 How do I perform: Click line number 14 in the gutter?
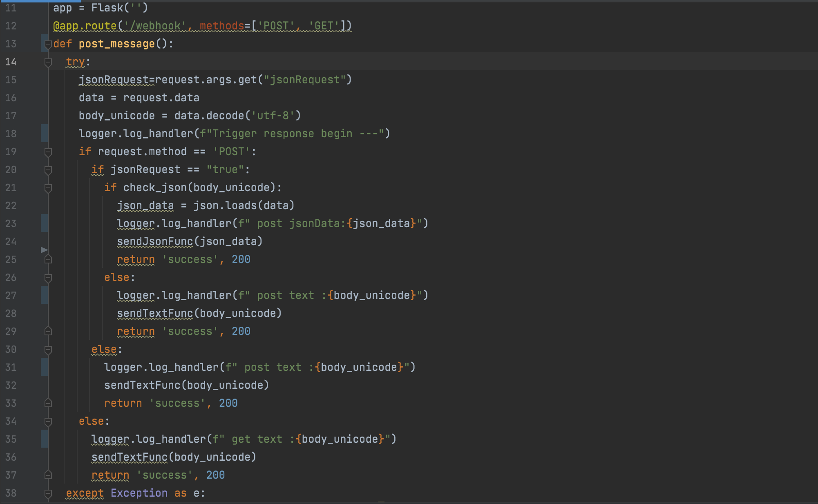(x=11, y=62)
